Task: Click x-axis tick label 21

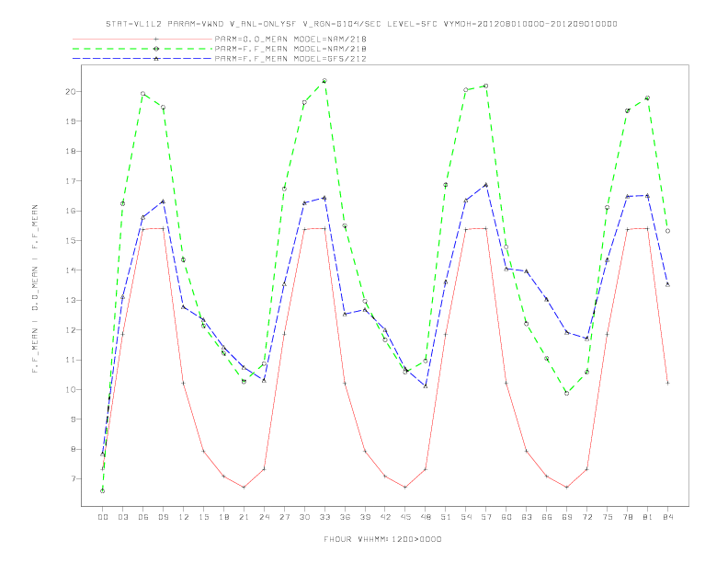Action: (x=244, y=517)
